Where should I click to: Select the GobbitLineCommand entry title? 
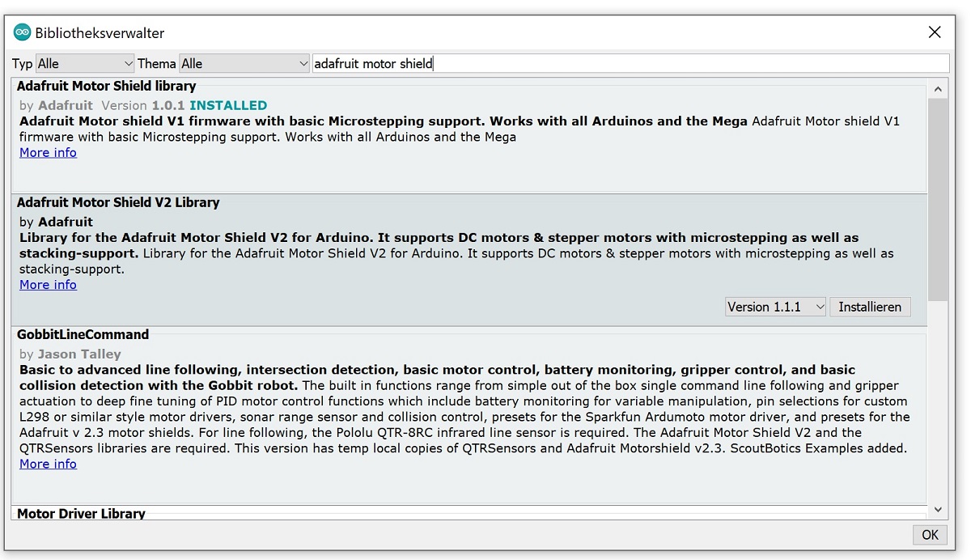click(x=83, y=334)
